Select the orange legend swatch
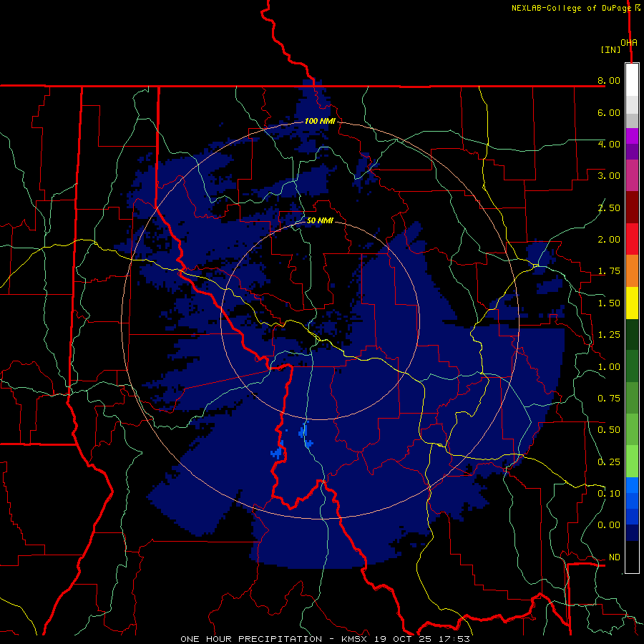The height and width of the screenshot is (644, 644). pyautogui.click(x=632, y=271)
